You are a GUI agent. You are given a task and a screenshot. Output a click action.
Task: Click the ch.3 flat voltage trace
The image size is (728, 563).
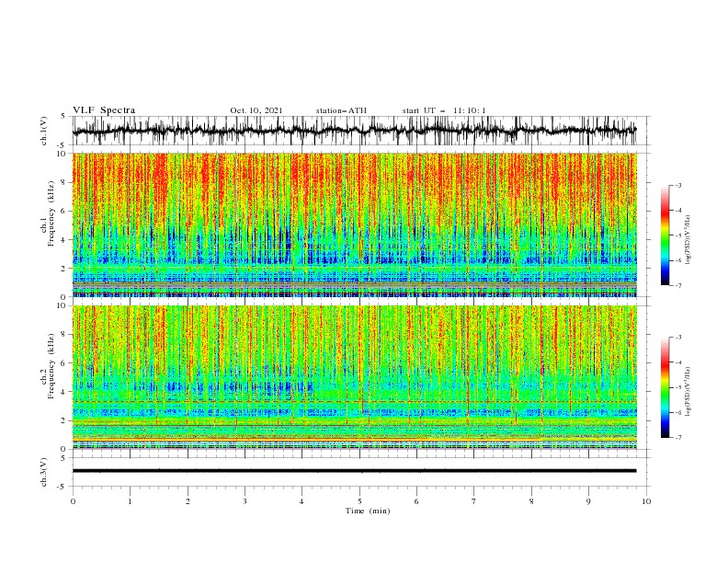click(354, 471)
